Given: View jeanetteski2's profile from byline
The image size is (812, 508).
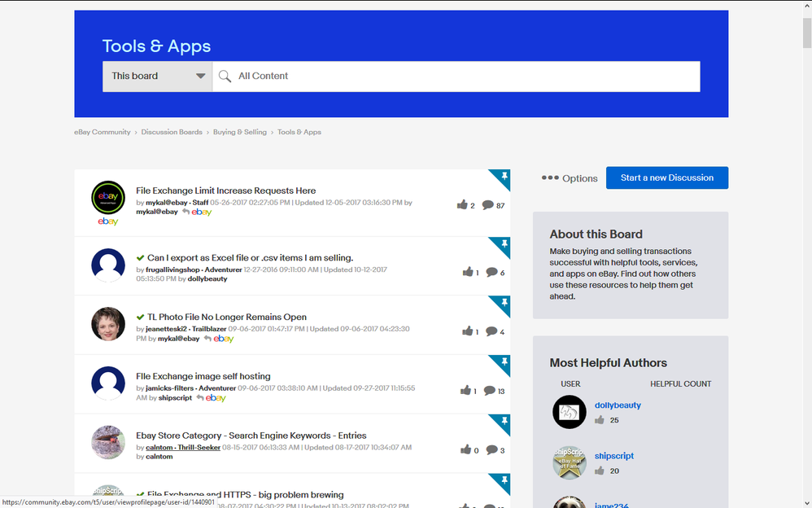Looking at the screenshot, I should coord(166,329).
